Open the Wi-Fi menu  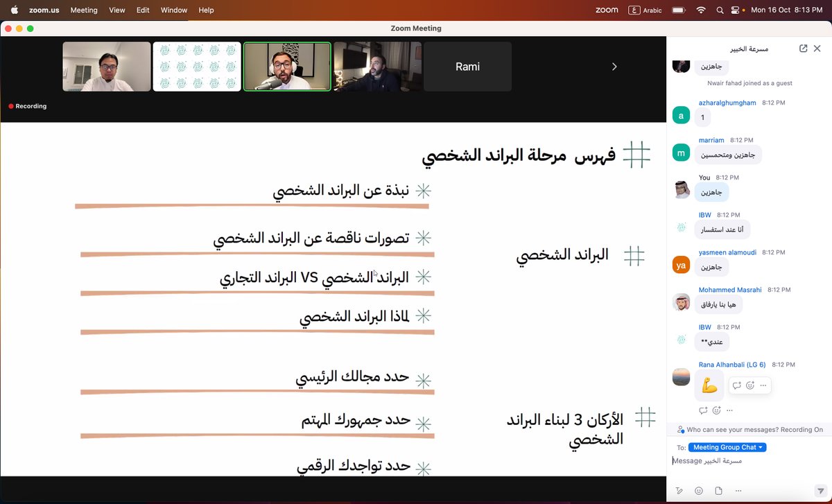tap(701, 10)
